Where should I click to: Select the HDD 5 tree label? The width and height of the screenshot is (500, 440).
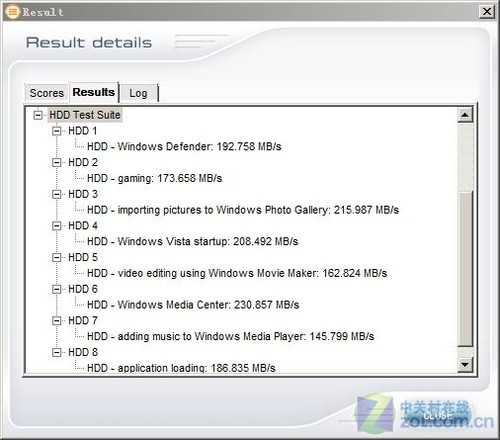pos(83,258)
